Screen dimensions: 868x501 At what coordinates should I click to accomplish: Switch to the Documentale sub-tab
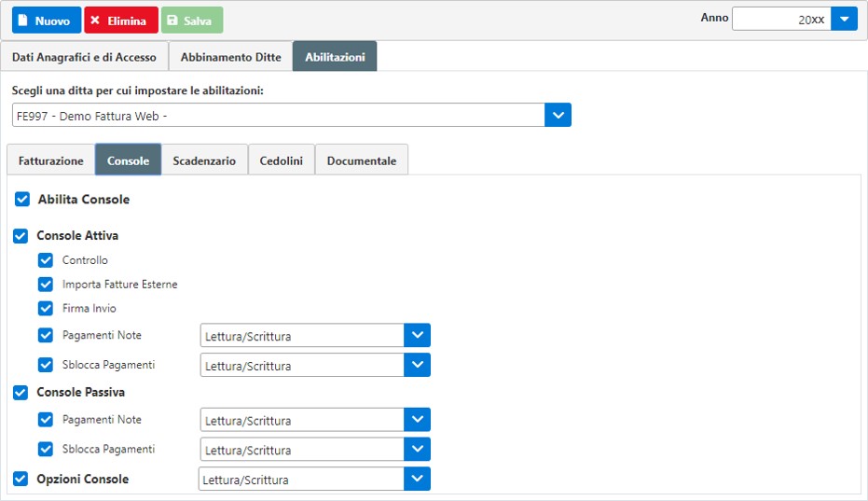362,160
